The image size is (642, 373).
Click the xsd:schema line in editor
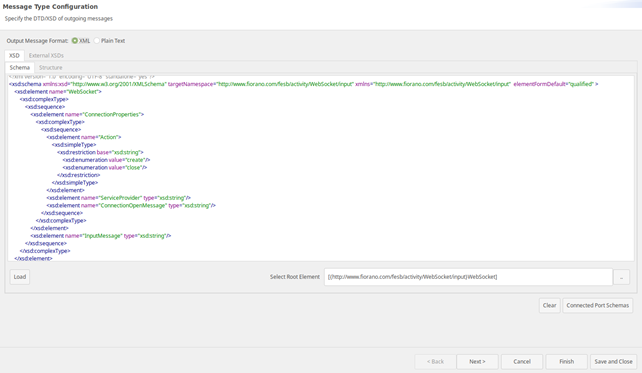coord(303,84)
